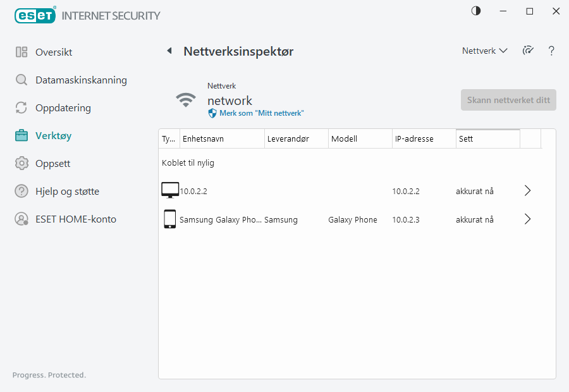Expand details for device 10.0.2.2
569x392 pixels.
(x=528, y=190)
